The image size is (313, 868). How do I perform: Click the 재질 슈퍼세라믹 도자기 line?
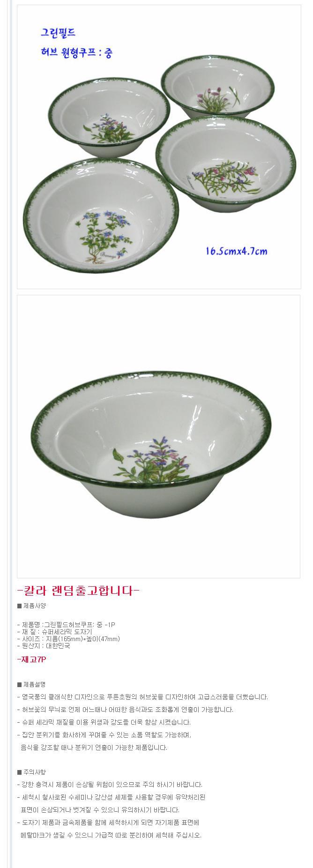click(x=55, y=632)
